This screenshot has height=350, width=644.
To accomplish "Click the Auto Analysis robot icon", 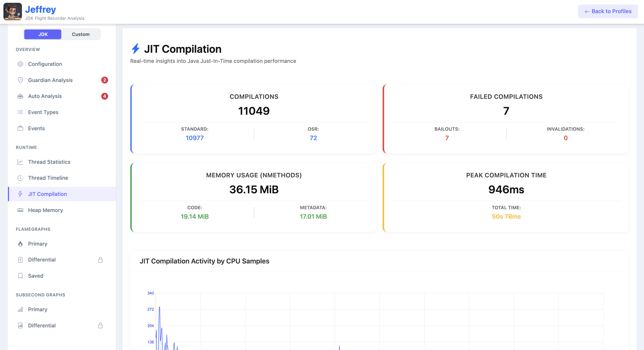I will (x=20, y=96).
